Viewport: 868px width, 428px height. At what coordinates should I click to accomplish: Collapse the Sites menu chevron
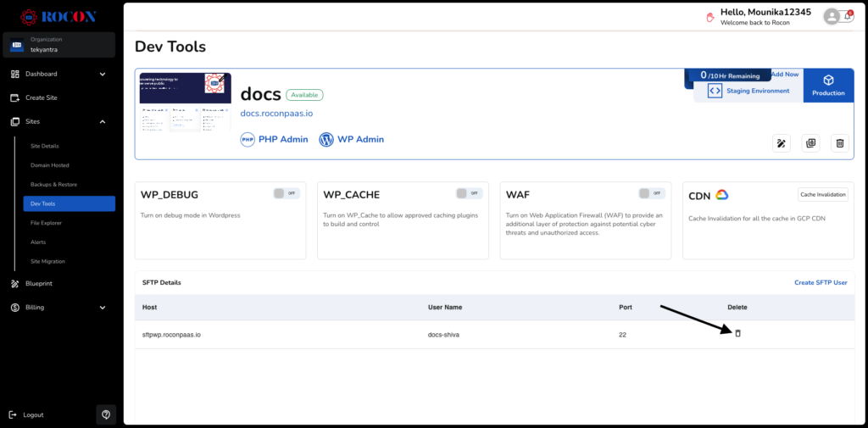pyautogui.click(x=103, y=121)
